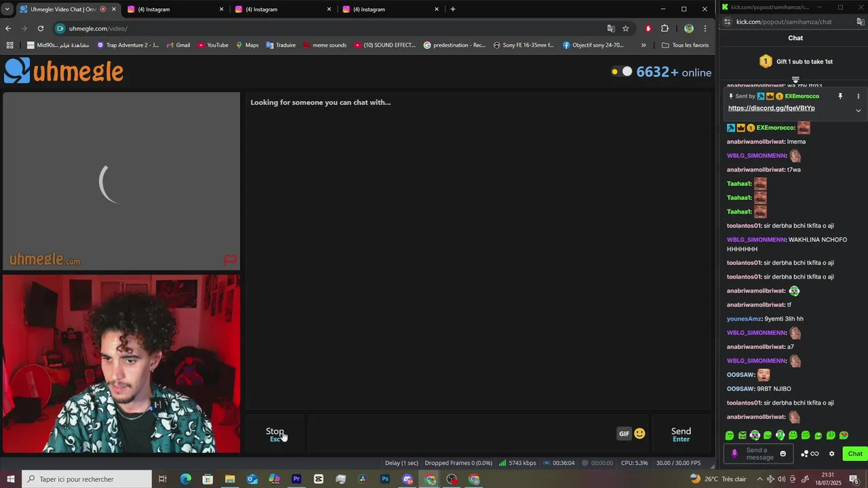Click the taskbar search box Taper ici pour rechercher

coord(87,479)
